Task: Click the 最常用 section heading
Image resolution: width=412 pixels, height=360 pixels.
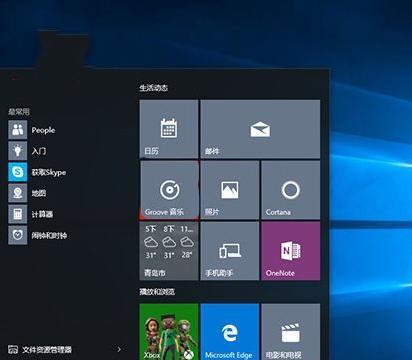Action: tap(19, 112)
